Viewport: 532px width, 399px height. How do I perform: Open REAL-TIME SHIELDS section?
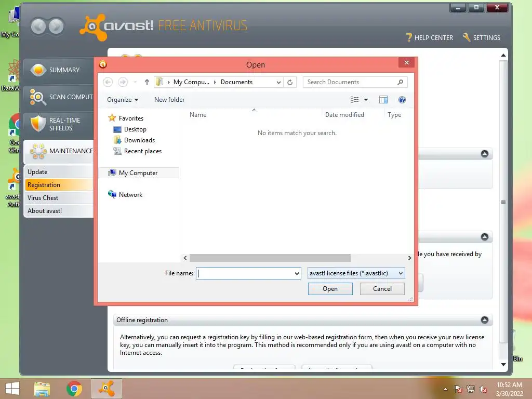click(x=59, y=124)
